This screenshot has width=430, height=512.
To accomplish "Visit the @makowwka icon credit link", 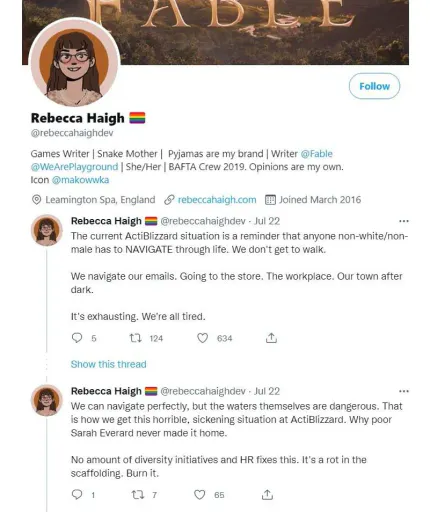I will click(x=80, y=180).
